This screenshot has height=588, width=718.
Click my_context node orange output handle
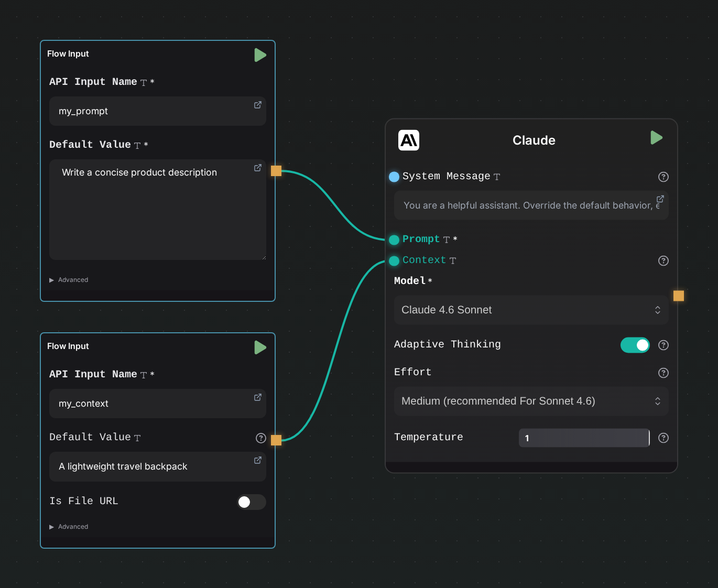pyautogui.click(x=276, y=440)
